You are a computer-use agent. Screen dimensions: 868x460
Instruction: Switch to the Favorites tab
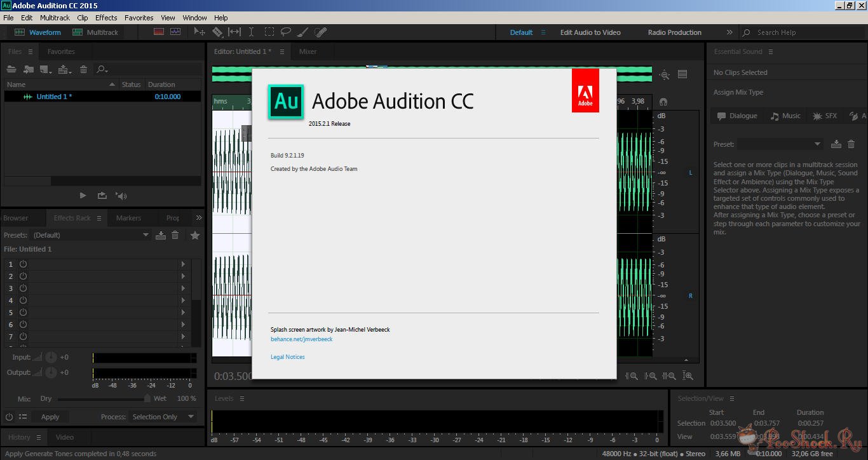tap(61, 51)
